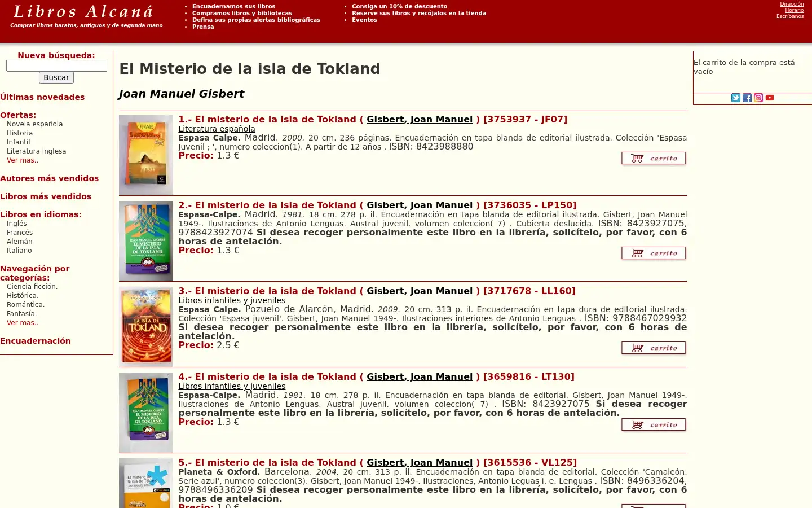Image resolution: width=812 pixels, height=508 pixels.
Task: Open Consiga un 10% de descuento
Action: click(399, 7)
